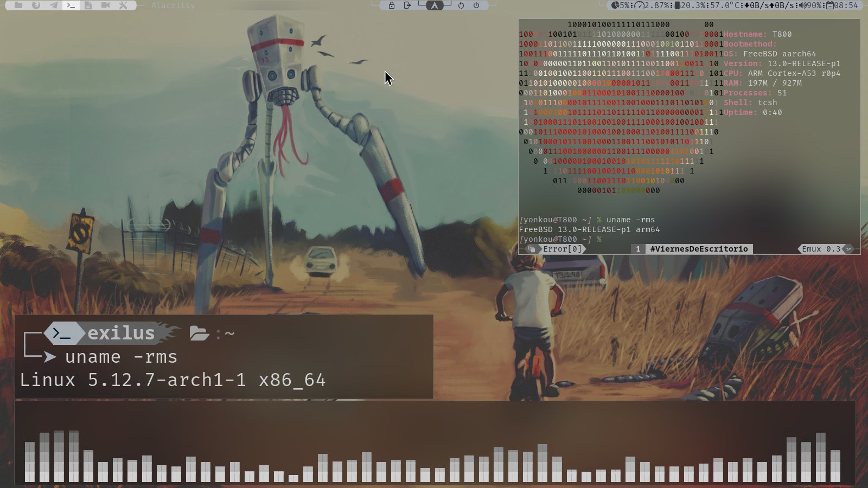
Task: Click the reboot circular arrow icon
Action: tap(461, 5)
